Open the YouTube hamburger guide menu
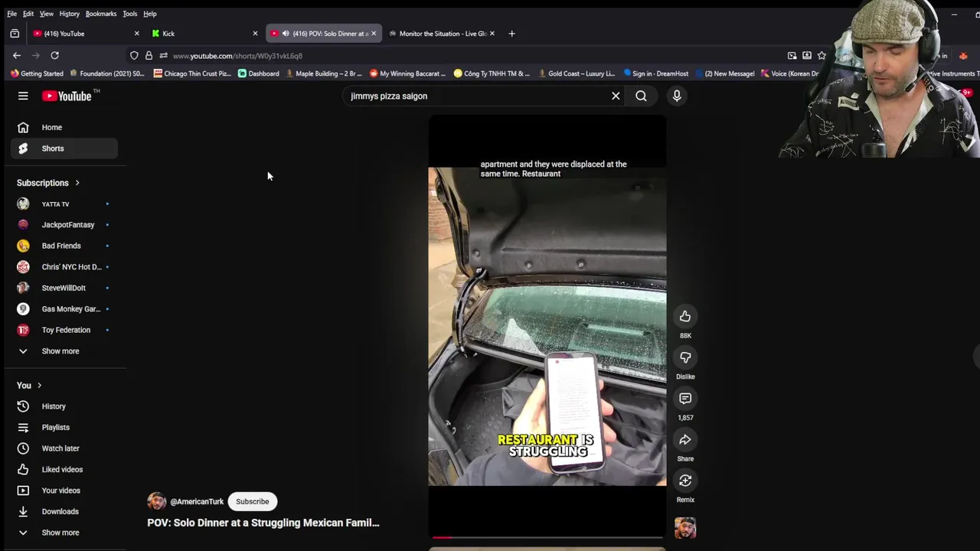The height and width of the screenshot is (551, 980). tap(23, 96)
